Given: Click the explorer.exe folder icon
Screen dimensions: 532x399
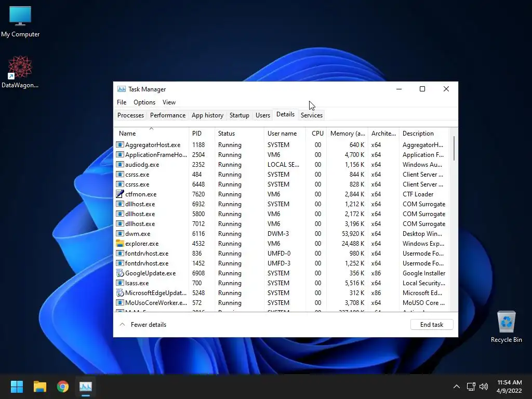Looking at the screenshot, I should pyautogui.click(x=120, y=243).
